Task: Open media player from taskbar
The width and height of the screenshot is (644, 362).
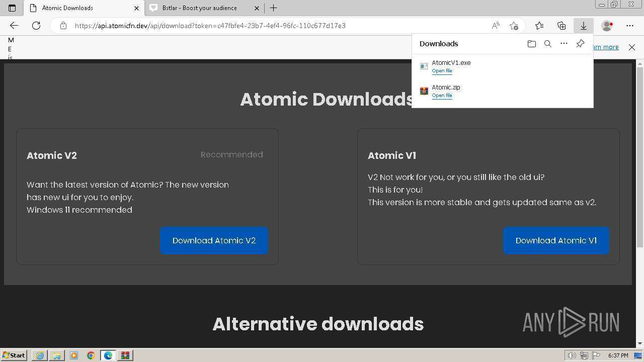Action: point(74,355)
